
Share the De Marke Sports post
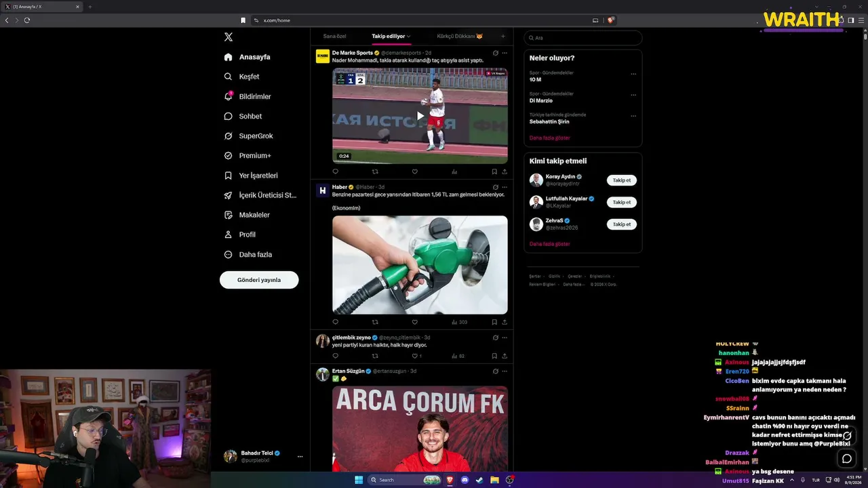coord(505,172)
